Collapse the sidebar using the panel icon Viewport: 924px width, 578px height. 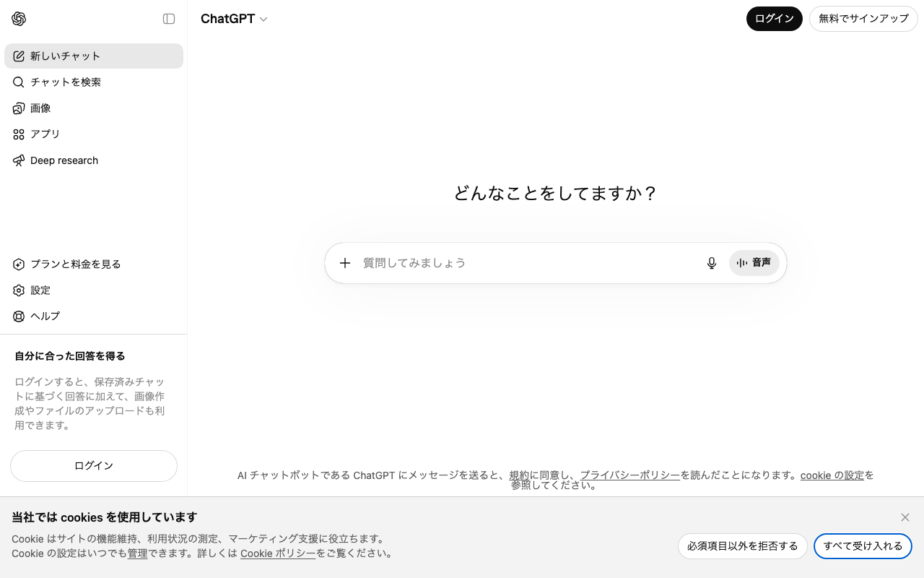(169, 19)
